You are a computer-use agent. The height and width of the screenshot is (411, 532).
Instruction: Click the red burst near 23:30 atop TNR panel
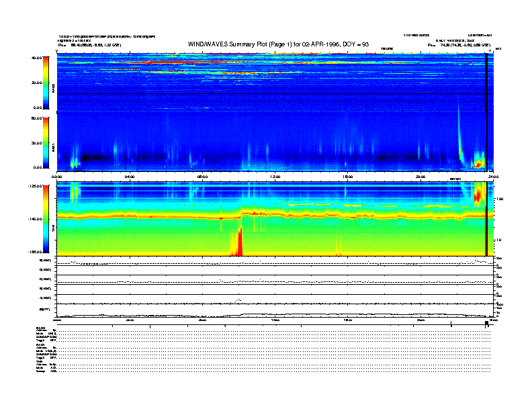point(478,195)
